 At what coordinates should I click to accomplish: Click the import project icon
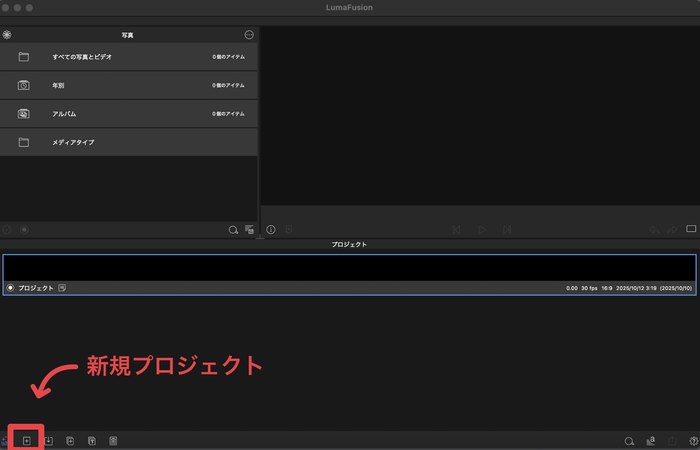coord(48,440)
